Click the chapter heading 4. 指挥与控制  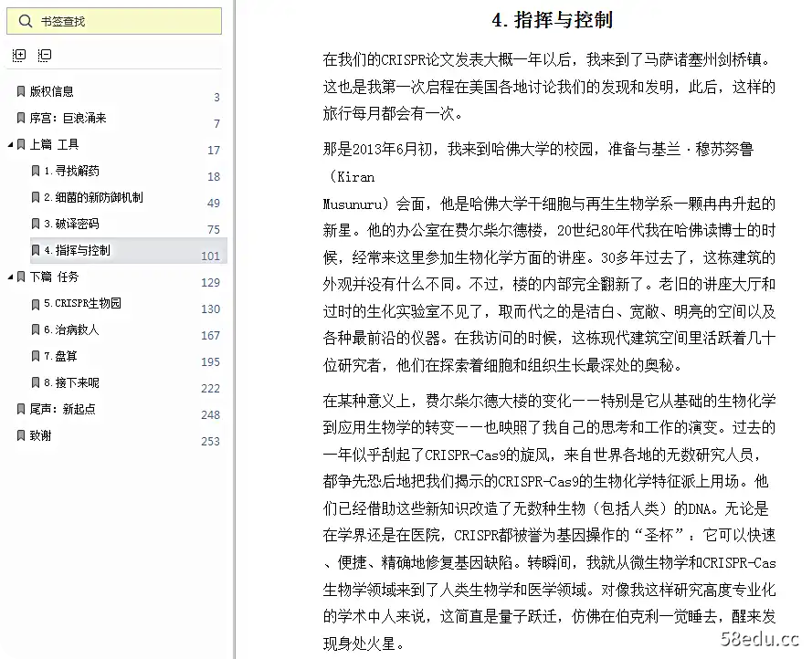[x=552, y=20]
